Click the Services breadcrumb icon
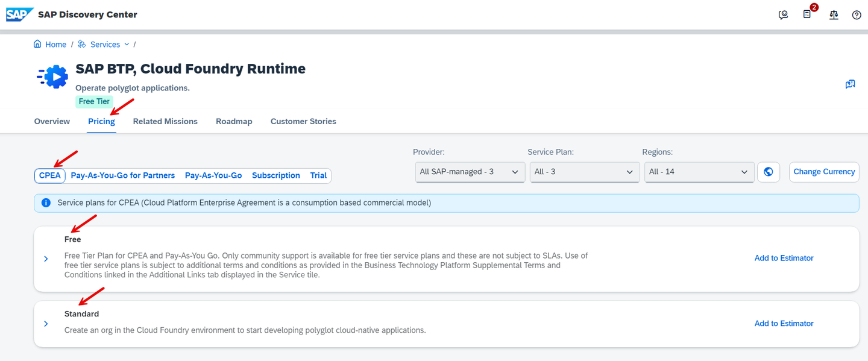Image resolution: width=868 pixels, height=361 pixels. (x=83, y=44)
